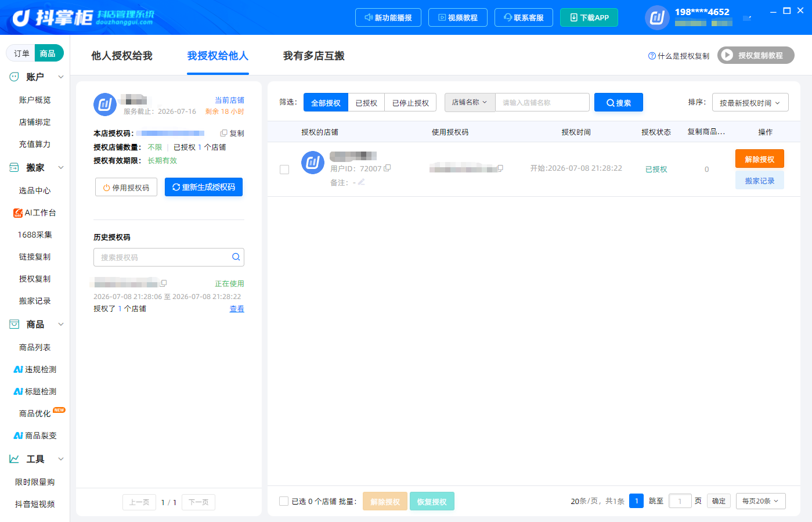Switch the toggle to 商品

48,53
